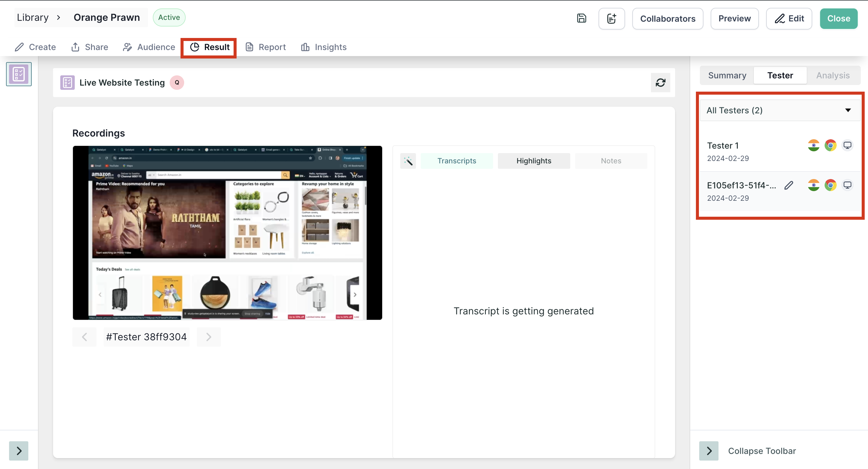Screen dimensions: 868x469
Task: Switch to the Summary tab
Action: point(727,75)
